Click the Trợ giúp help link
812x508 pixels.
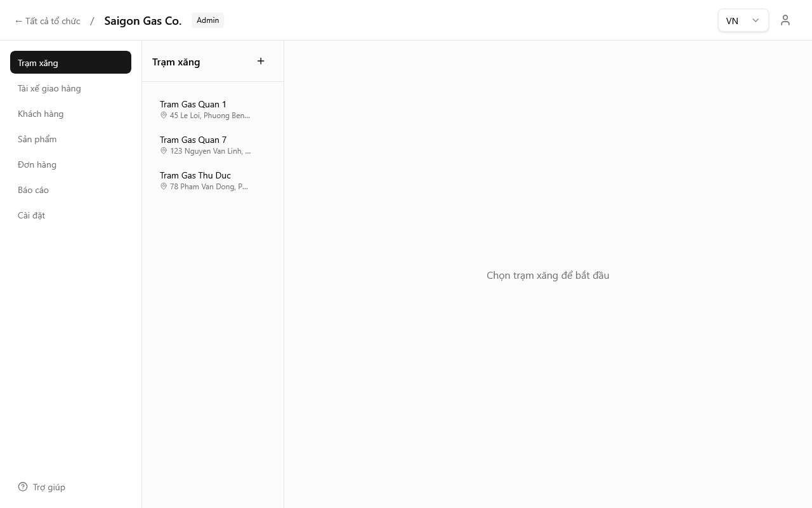click(x=49, y=487)
